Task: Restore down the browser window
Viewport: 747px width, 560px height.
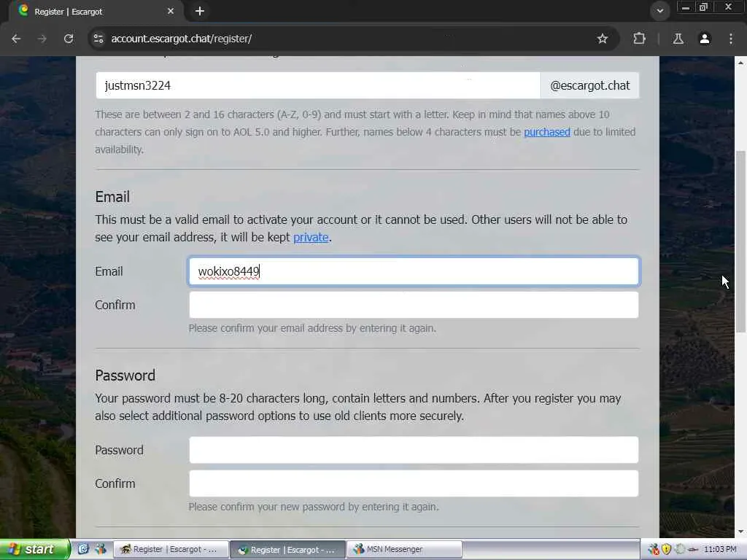Action: pyautogui.click(x=703, y=7)
